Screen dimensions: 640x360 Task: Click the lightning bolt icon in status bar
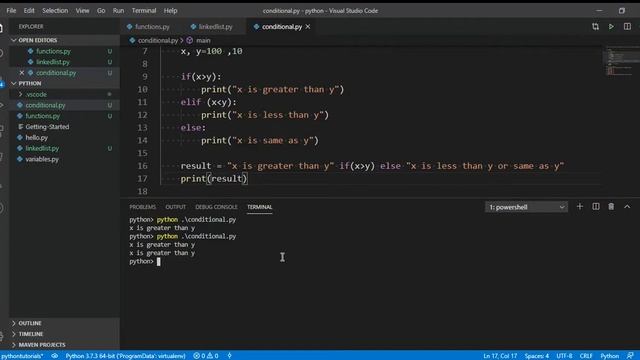click(229, 356)
